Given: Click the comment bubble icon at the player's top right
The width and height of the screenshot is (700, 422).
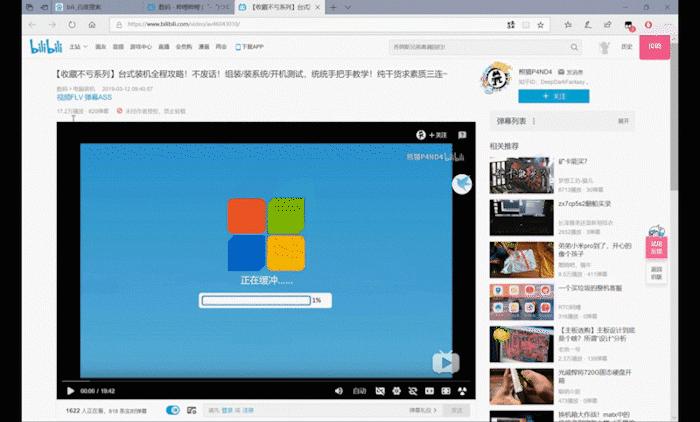Looking at the screenshot, I should [462, 135].
